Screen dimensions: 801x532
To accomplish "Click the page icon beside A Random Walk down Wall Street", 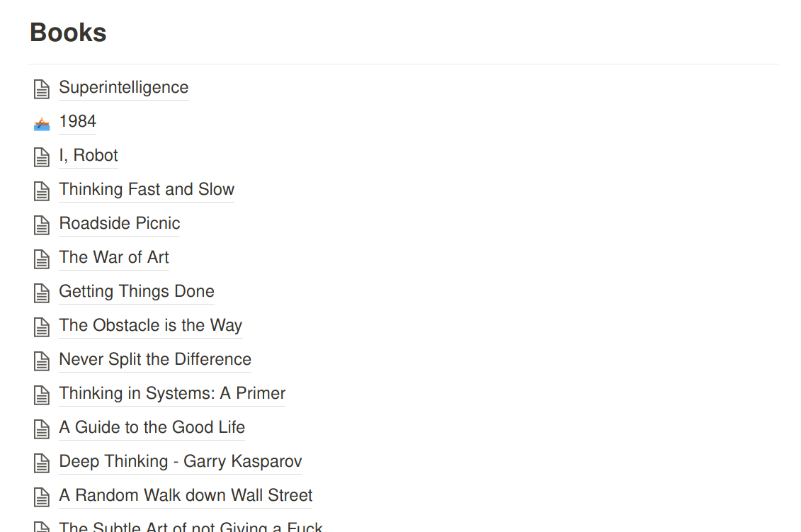I will coord(42,497).
